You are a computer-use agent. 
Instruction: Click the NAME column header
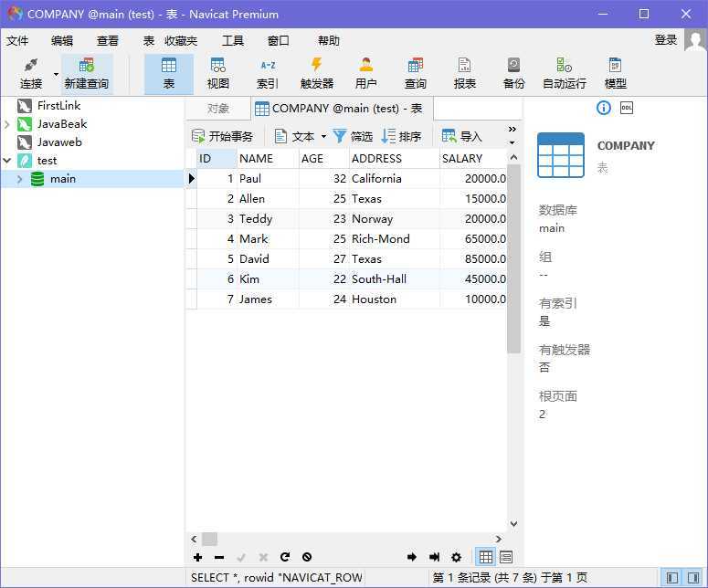coord(268,158)
